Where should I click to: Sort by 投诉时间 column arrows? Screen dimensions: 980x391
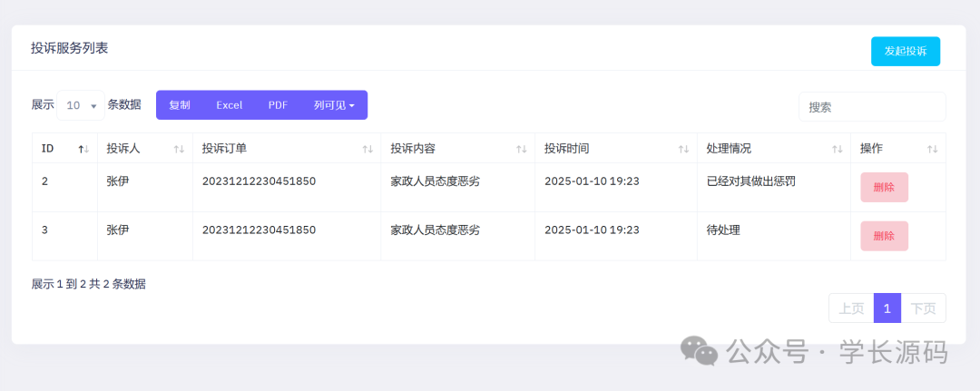(x=684, y=149)
